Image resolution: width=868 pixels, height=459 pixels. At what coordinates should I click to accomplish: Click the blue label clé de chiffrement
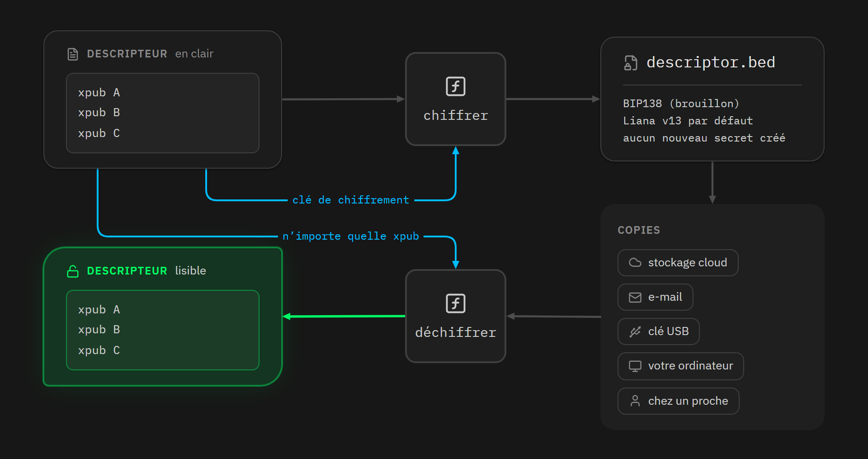(351, 200)
